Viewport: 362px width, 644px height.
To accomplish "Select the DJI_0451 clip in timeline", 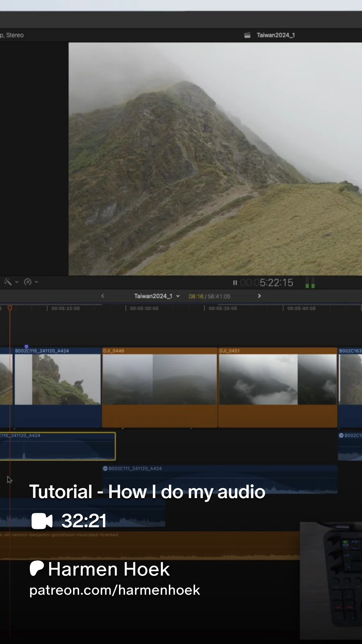I will tap(278, 387).
